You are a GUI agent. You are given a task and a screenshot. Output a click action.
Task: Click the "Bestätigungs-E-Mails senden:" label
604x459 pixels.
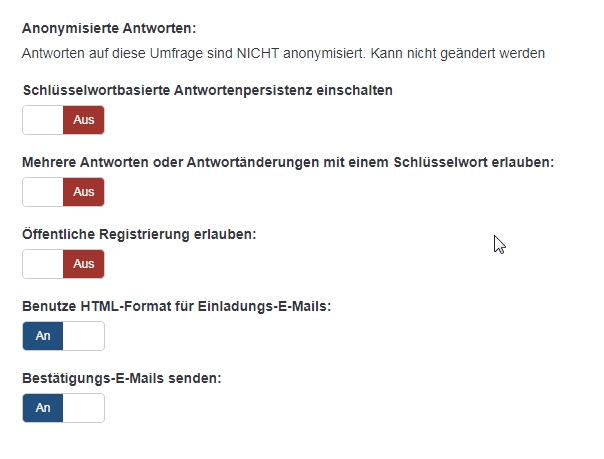click(121, 378)
